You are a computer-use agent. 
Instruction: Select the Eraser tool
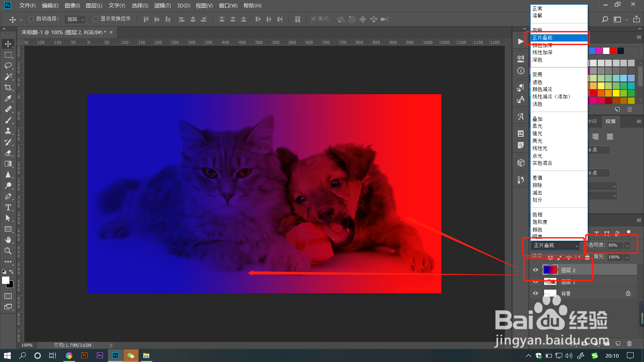tap(8, 153)
